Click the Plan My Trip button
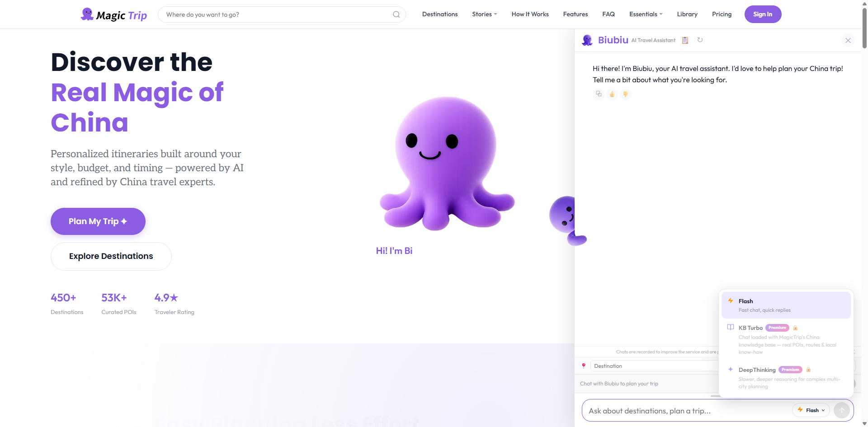 pyautogui.click(x=98, y=221)
